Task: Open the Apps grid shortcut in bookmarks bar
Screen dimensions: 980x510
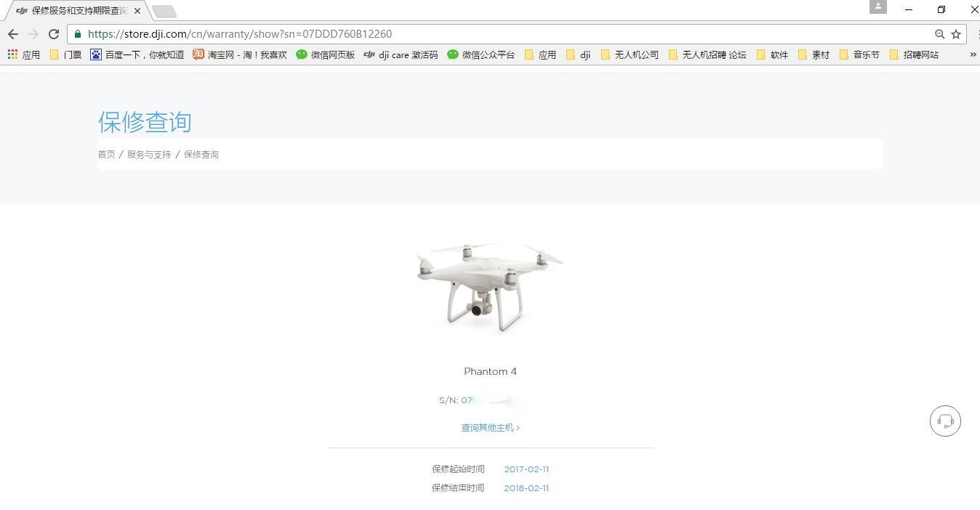Action: tap(23, 54)
